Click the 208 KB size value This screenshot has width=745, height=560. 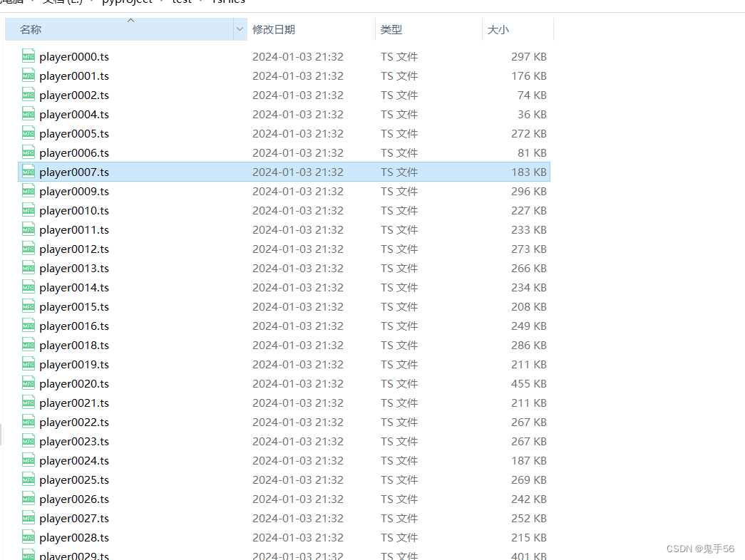pos(529,307)
